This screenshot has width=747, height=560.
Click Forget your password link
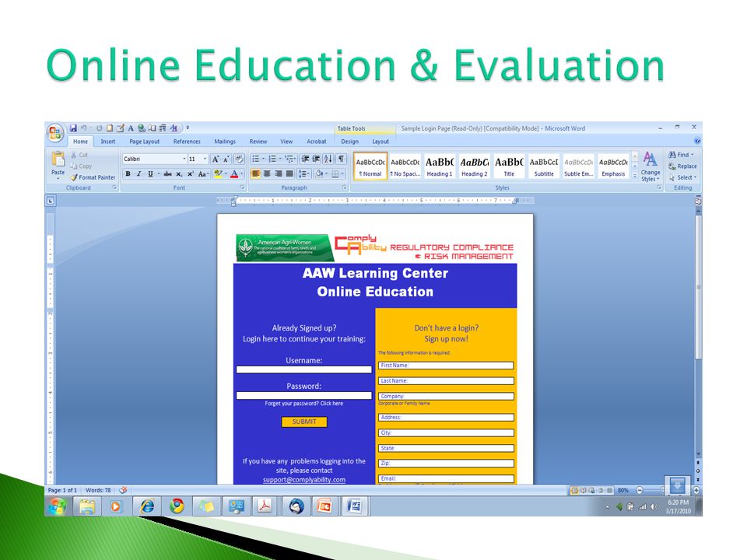(x=304, y=404)
